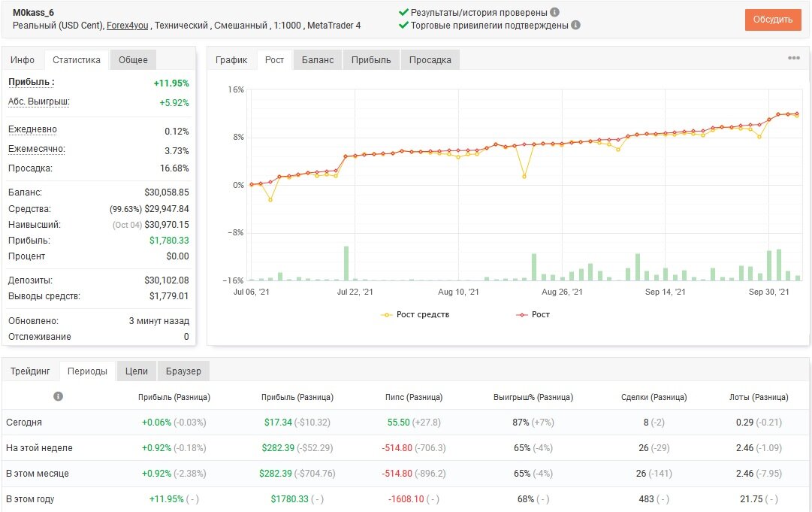Click the deposits value $30,102.08

pos(167,280)
